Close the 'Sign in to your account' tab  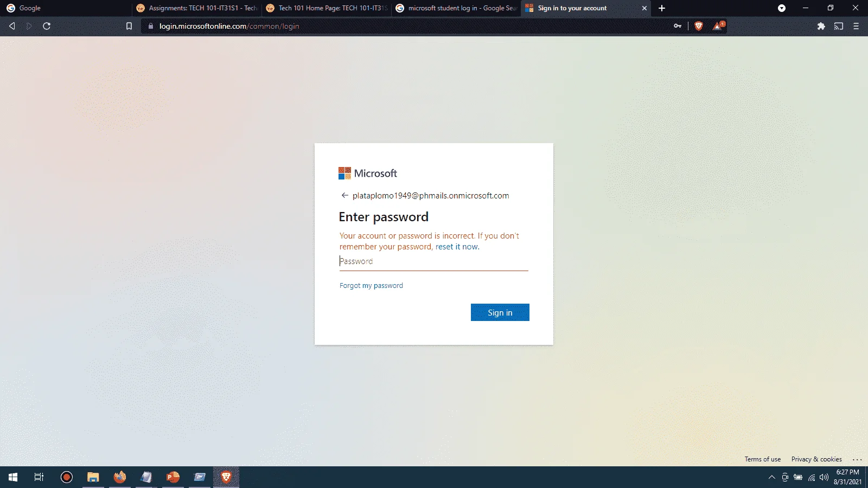click(x=644, y=8)
